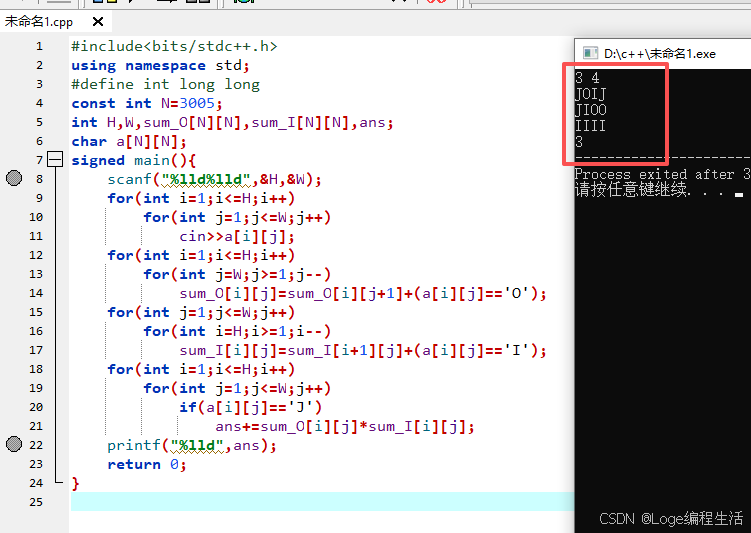Collapse the main() fold box at line 7
The width and height of the screenshot is (751, 533).
pos(55,159)
